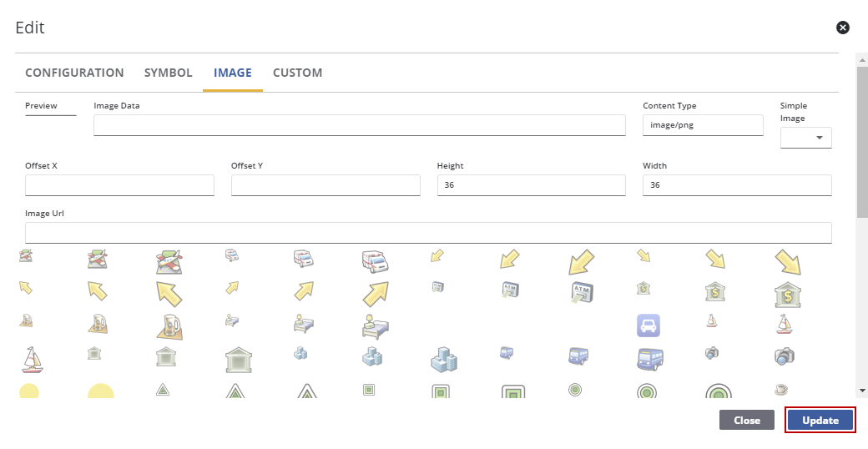The height and width of the screenshot is (449, 868).
Task: Pick the large up-right arrow icon
Action: pyautogui.click(x=375, y=293)
